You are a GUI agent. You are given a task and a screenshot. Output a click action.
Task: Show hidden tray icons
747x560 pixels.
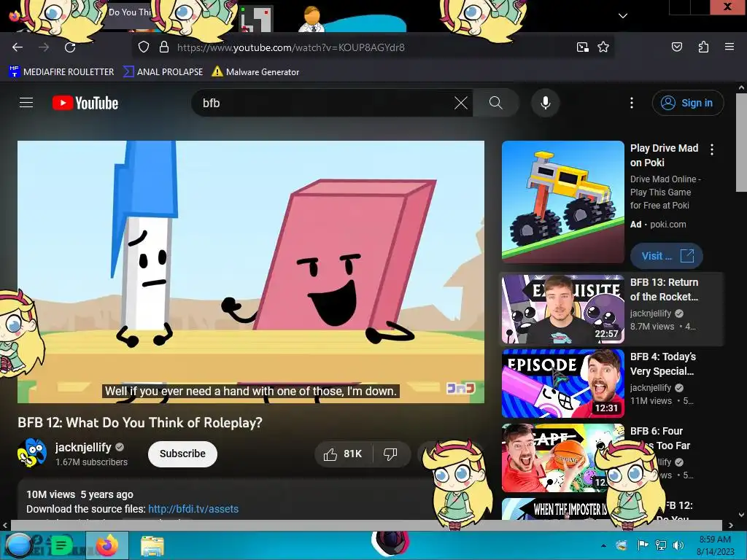(x=603, y=545)
